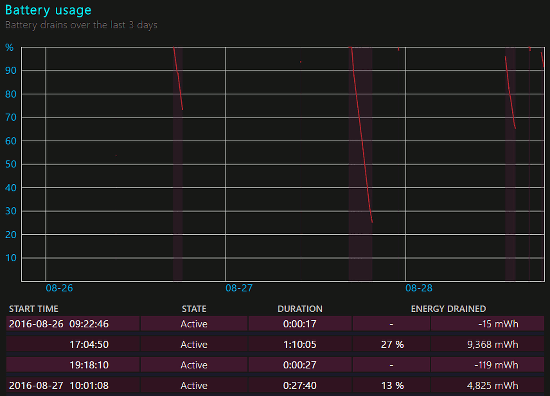
Task: Click the 08-28 date axis label
Action: [419, 288]
